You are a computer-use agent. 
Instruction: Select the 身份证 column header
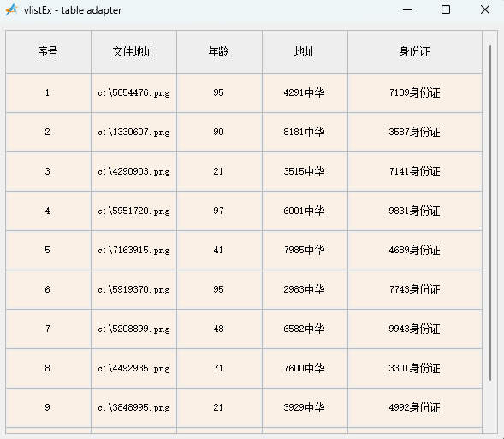pyautogui.click(x=415, y=51)
